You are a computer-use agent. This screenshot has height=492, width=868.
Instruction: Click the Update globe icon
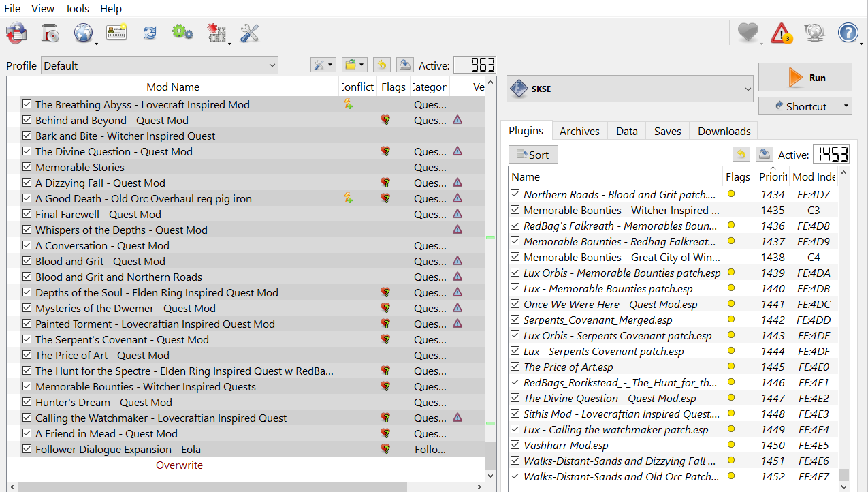pyautogui.click(x=814, y=33)
